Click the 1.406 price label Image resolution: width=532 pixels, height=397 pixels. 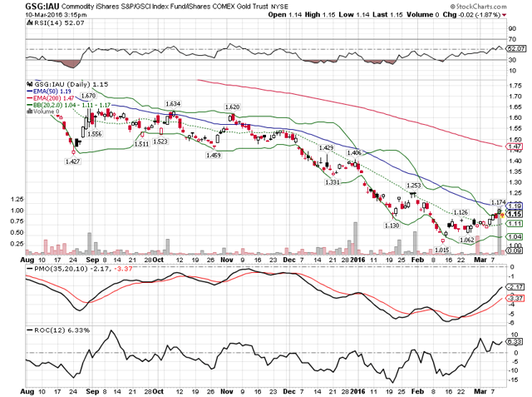[x=354, y=153]
